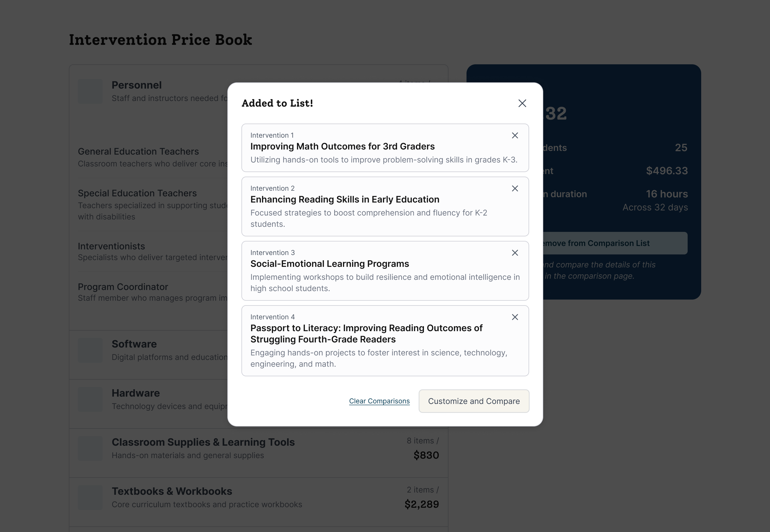Viewport: 770px width, 532px height.
Task: Select Special Education Teachers item
Action: (153, 204)
